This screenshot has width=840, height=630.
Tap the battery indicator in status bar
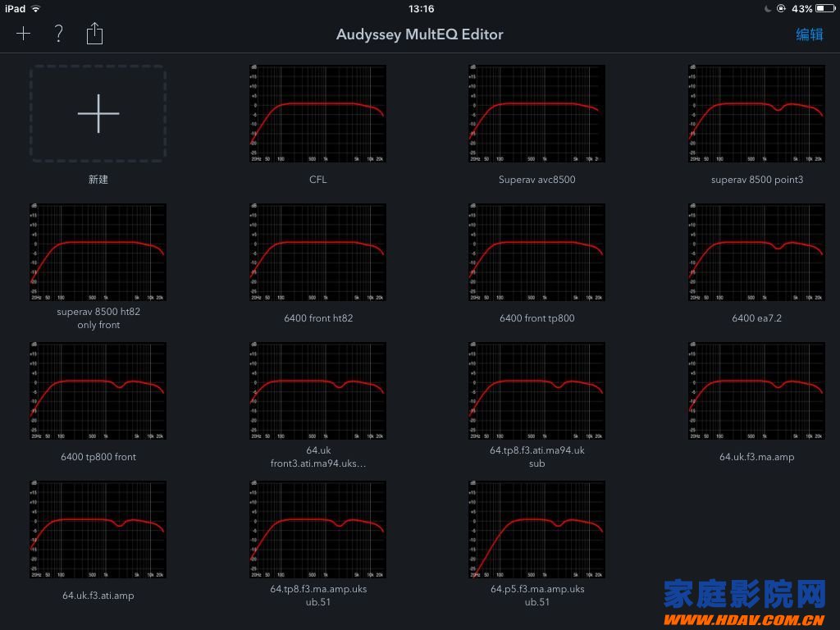tap(824, 8)
